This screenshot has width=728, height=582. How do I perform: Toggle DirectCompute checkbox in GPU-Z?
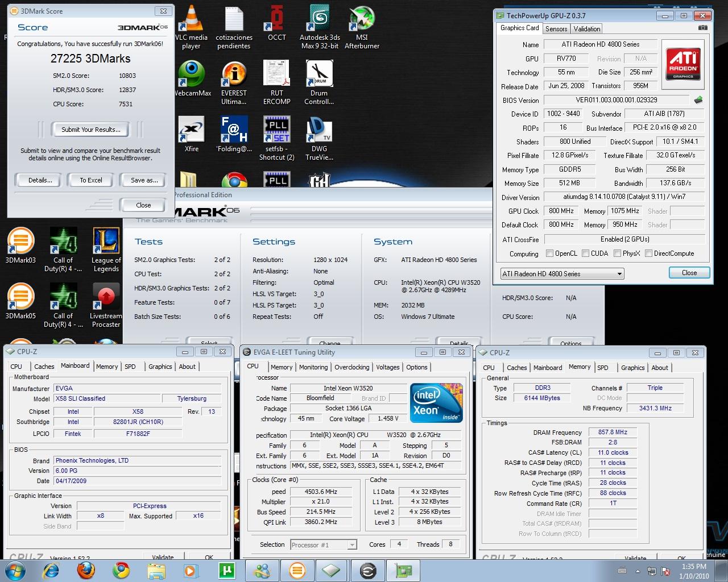648,253
